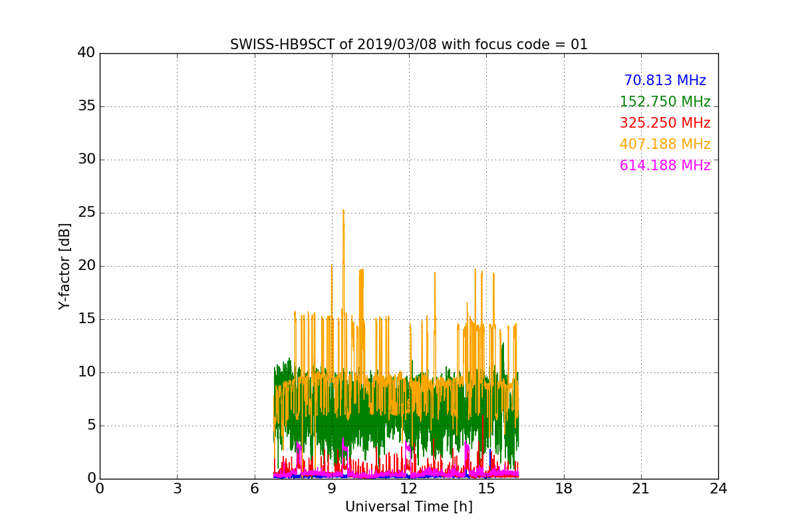
Task: Click the 'Universal Time [h]' axis label
Action: [x=409, y=507]
